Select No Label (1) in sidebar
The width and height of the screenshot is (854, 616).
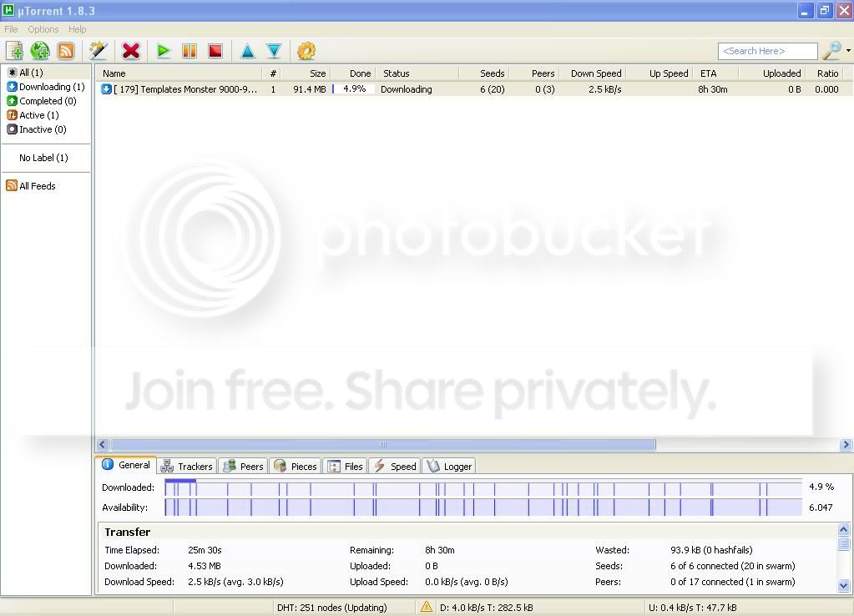click(43, 158)
